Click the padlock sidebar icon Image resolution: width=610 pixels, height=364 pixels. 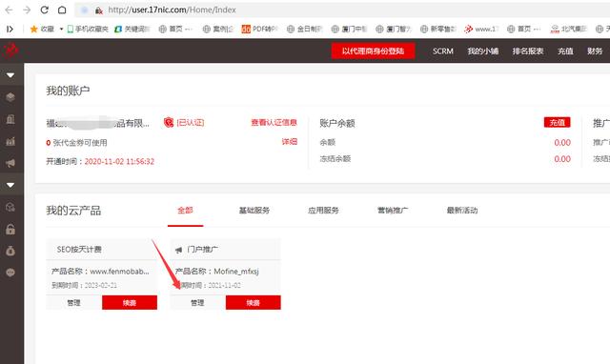point(10,229)
